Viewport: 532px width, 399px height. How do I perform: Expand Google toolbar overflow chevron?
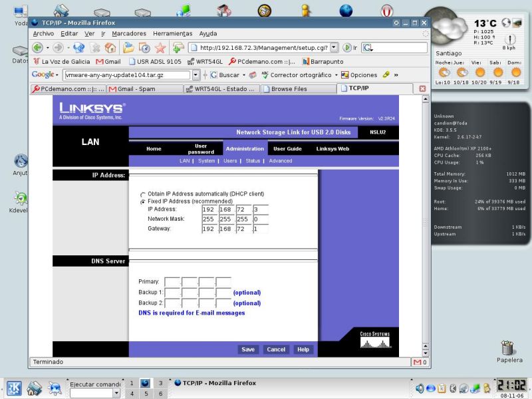396,75
